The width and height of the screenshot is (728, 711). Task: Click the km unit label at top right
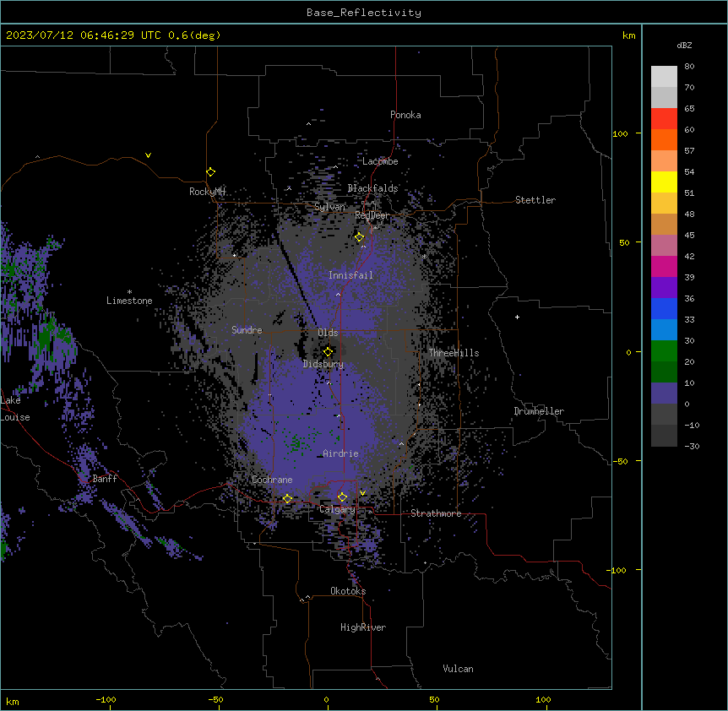[x=628, y=35]
